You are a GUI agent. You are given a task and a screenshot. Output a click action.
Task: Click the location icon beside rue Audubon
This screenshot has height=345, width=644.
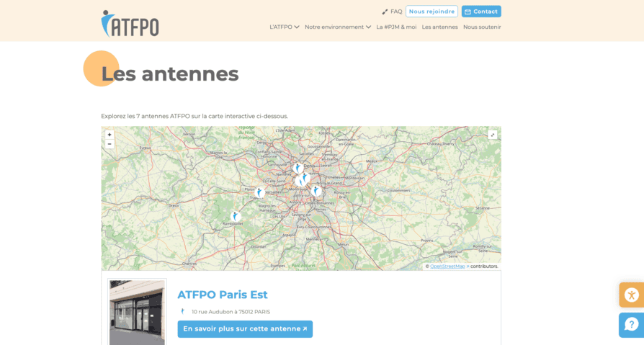183,311
